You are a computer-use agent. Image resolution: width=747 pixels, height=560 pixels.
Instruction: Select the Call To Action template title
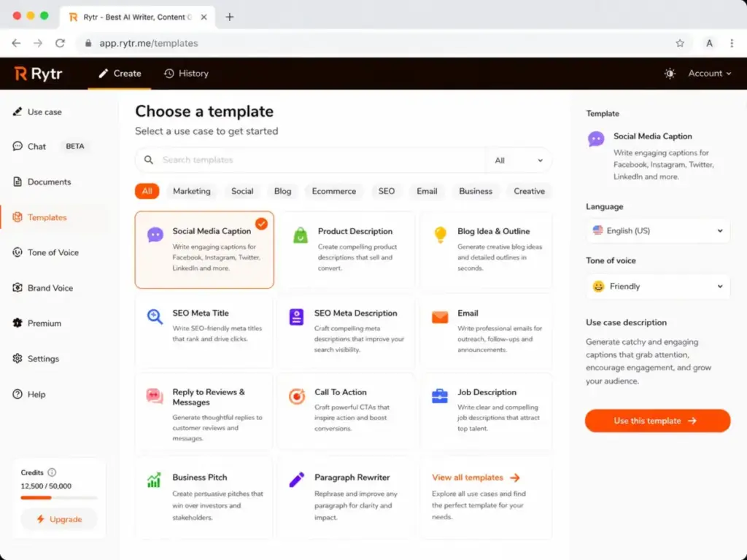pos(341,392)
